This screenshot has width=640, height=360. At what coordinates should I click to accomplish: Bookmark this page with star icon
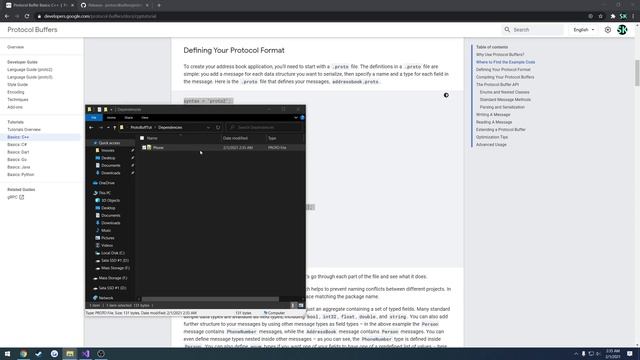600,16
